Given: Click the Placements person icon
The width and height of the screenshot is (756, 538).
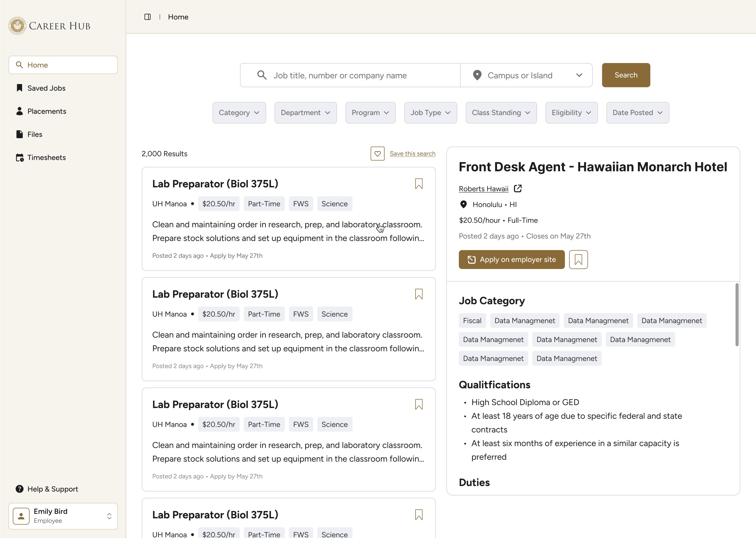Looking at the screenshot, I should pos(19,111).
